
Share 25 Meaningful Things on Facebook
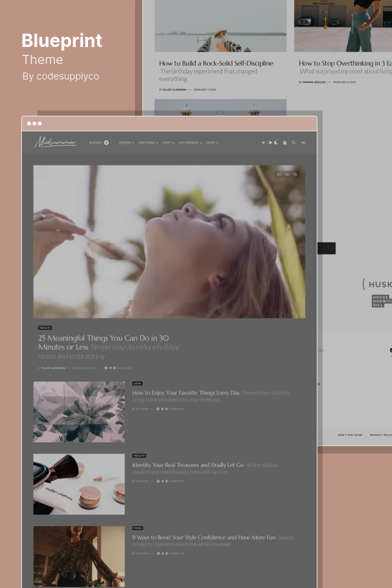tap(106, 368)
